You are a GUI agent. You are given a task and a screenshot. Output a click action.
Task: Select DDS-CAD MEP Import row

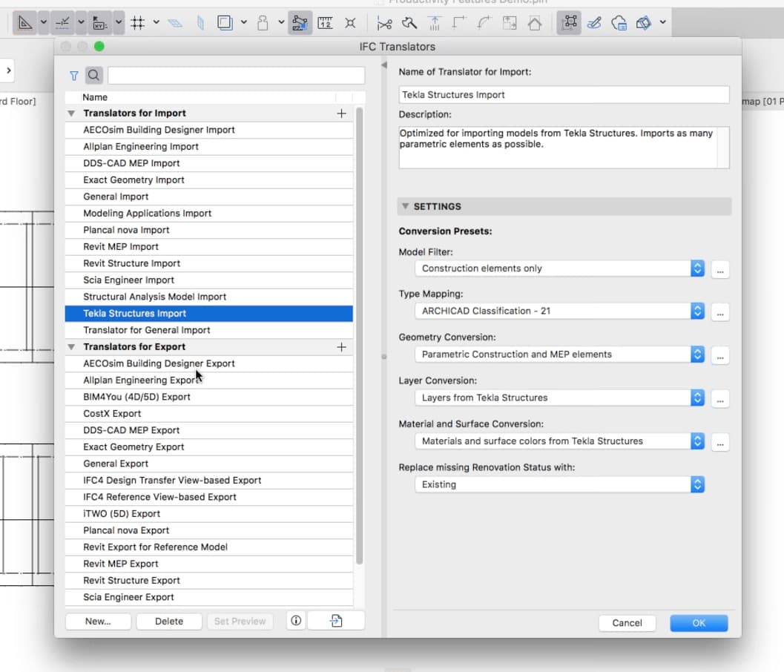(x=209, y=163)
